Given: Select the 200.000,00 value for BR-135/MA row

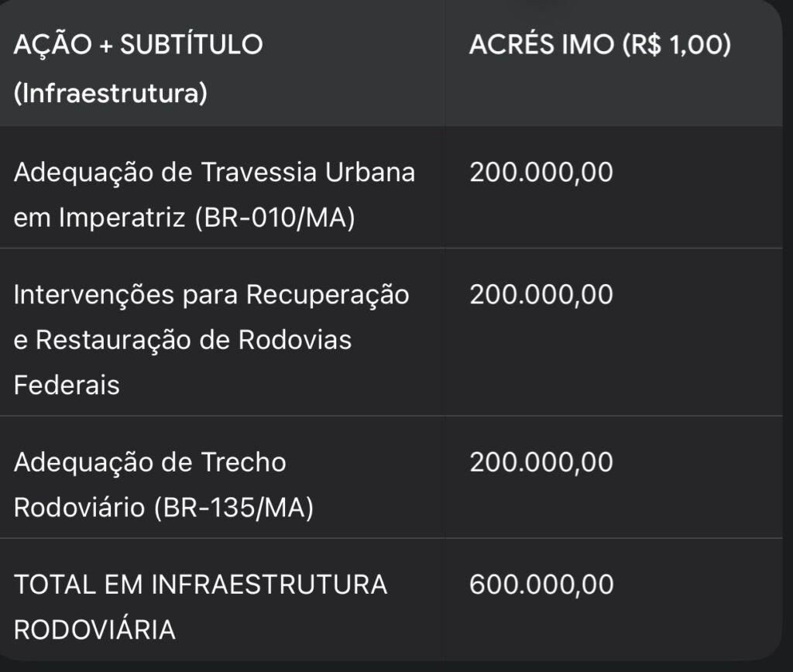Looking at the screenshot, I should pyautogui.click(x=541, y=462).
